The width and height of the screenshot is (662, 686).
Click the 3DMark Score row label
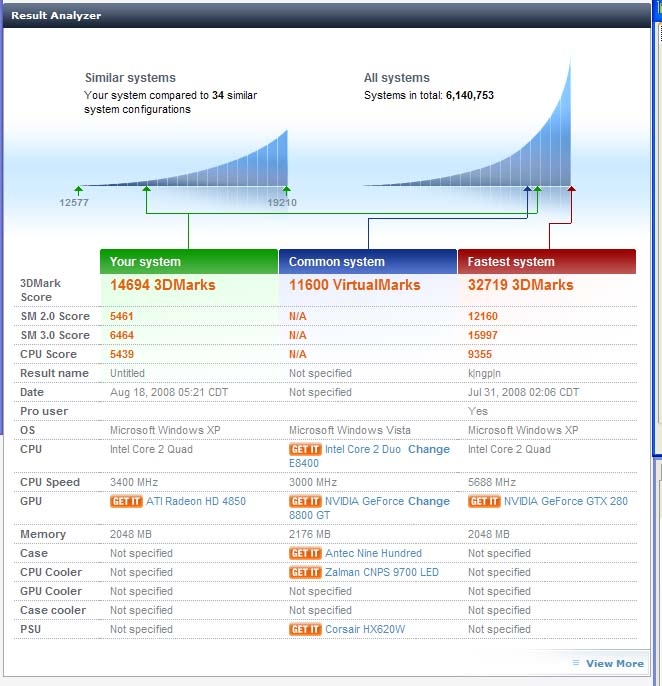tap(40, 290)
